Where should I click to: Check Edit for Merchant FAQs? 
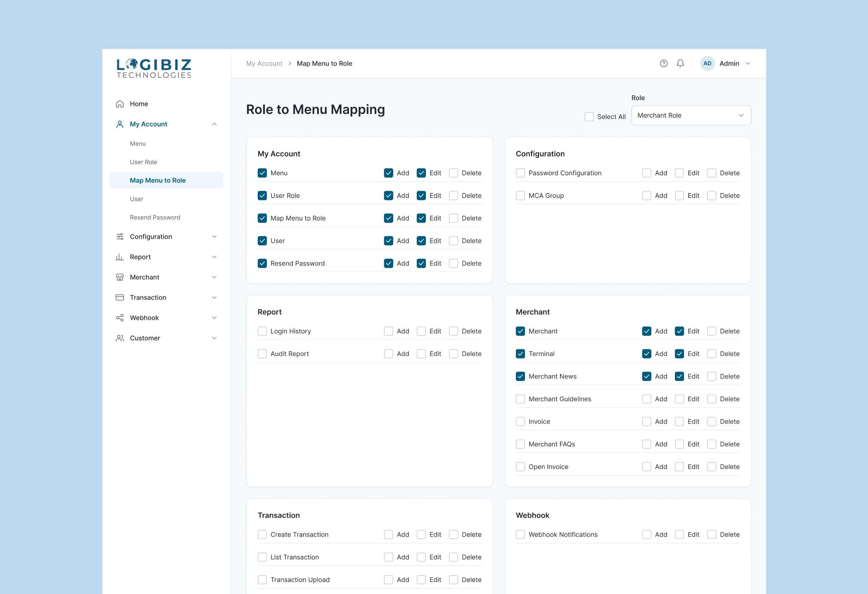click(x=679, y=444)
